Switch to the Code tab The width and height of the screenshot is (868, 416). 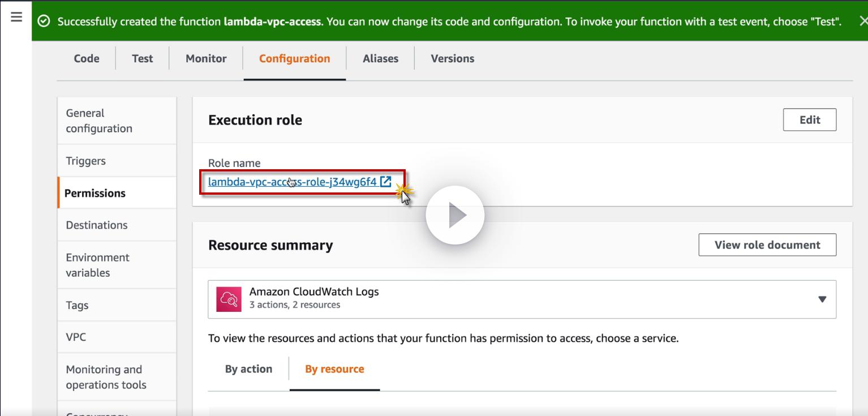pos(87,58)
